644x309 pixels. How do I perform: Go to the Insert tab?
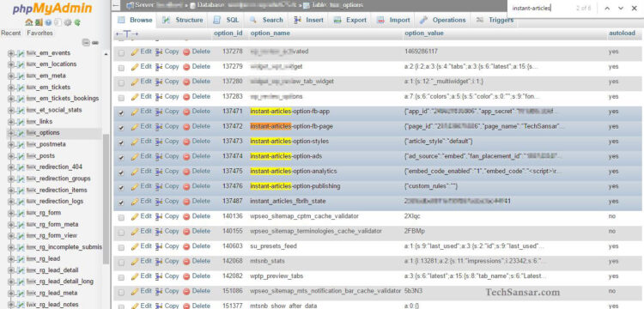pyautogui.click(x=308, y=20)
